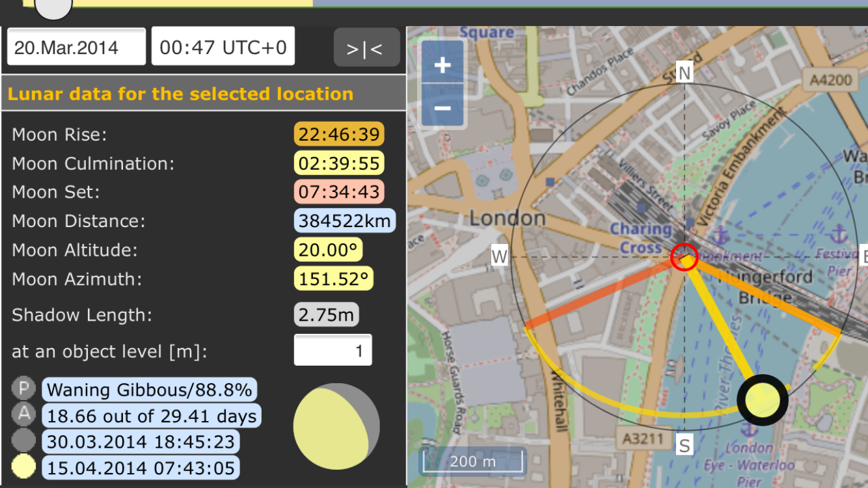Click the 200 m map scale bar
Screen dimensions: 868x488
(472, 461)
